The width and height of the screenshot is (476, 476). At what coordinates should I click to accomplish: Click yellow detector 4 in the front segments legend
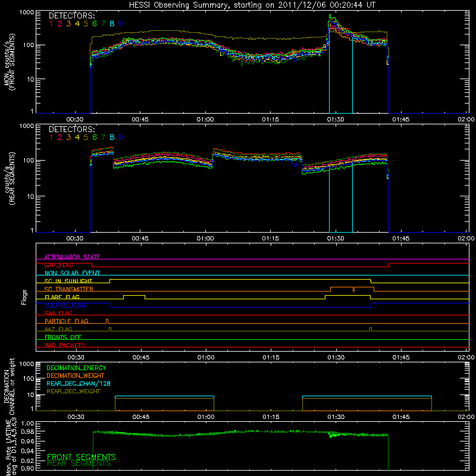(x=77, y=24)
